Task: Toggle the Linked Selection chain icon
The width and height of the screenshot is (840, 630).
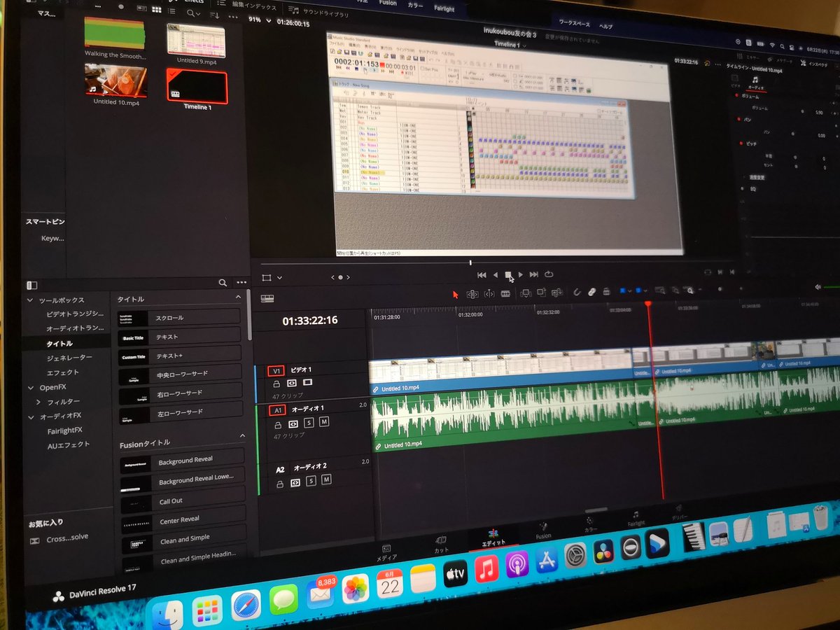Action: click(x=592, y=291)
